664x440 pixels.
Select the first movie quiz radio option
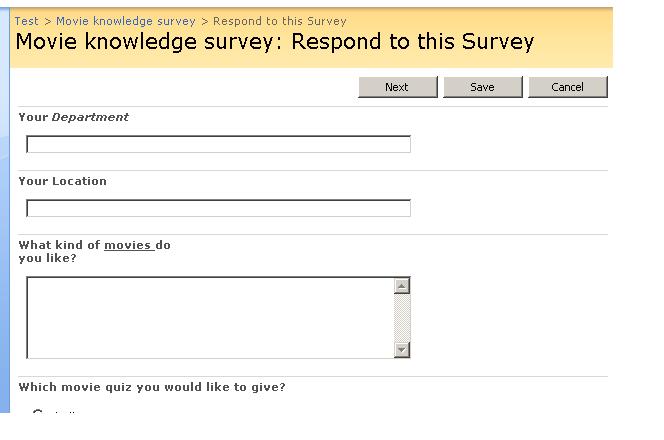tap(38, 412)
